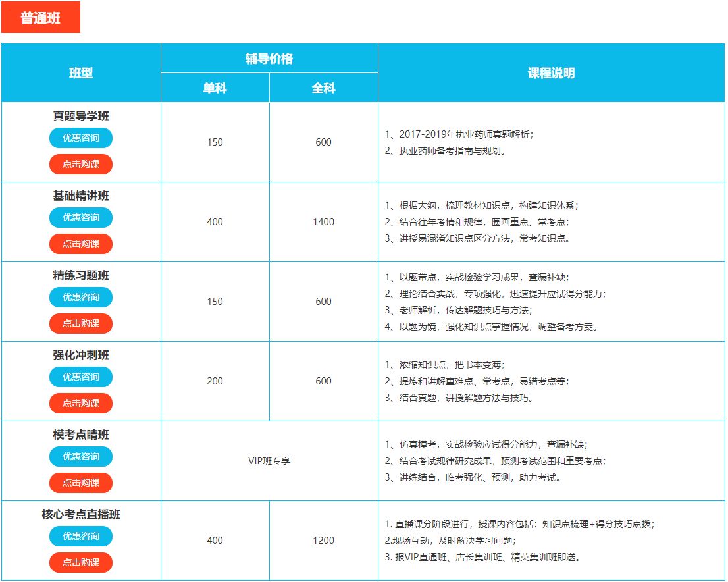Click 点击购课 under 强化冲刺班

(x=81, y=404)
